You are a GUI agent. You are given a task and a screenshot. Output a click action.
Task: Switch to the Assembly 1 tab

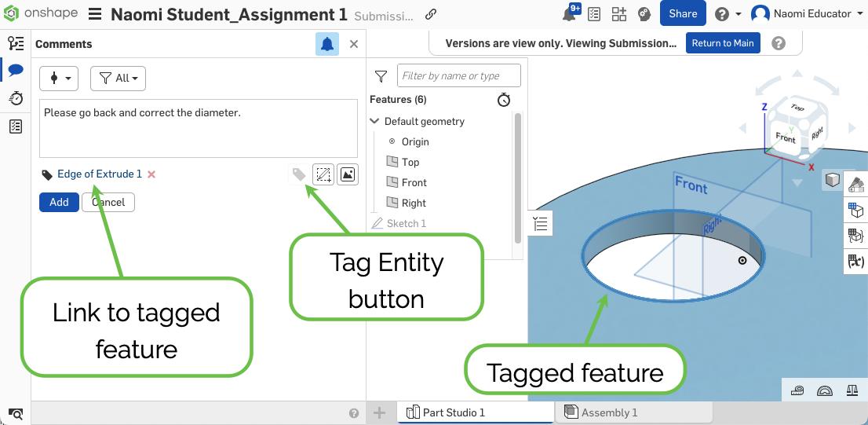click(x=609, y=412)
